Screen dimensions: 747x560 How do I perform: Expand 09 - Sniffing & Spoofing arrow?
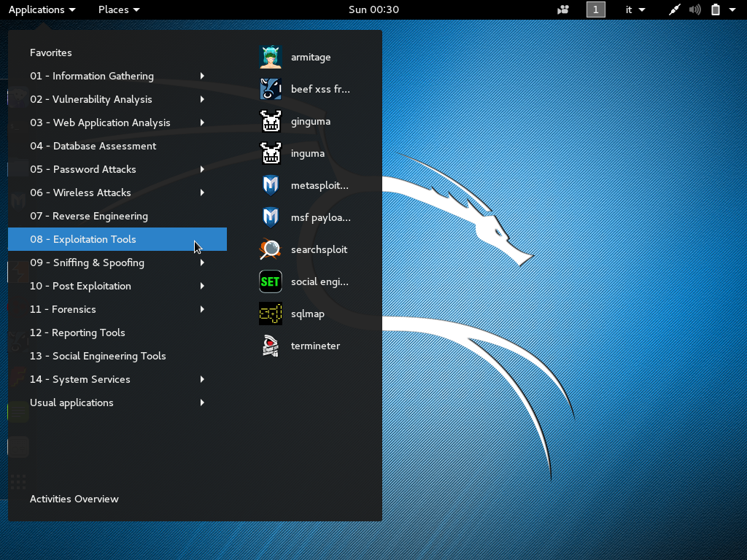point(203,262)
